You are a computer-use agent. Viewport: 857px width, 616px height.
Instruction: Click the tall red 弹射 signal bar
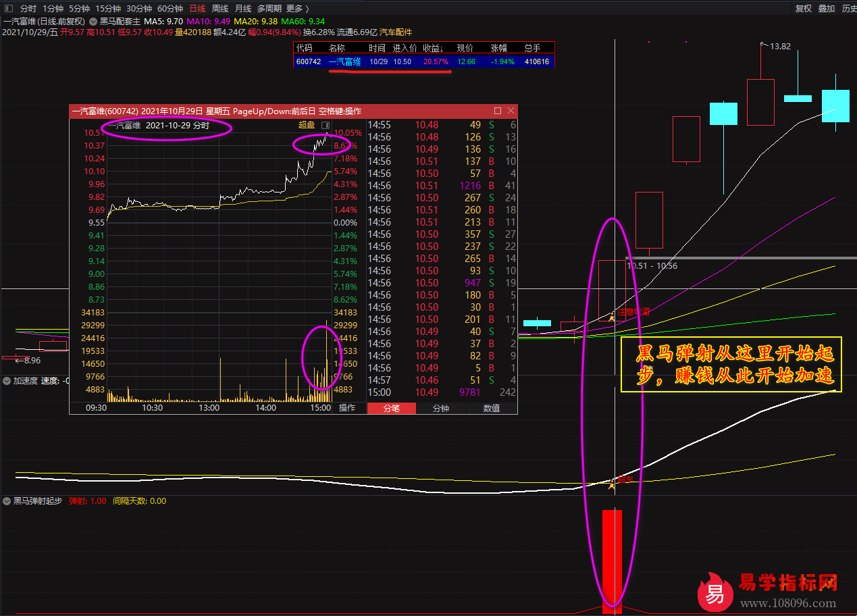[612, 561]
